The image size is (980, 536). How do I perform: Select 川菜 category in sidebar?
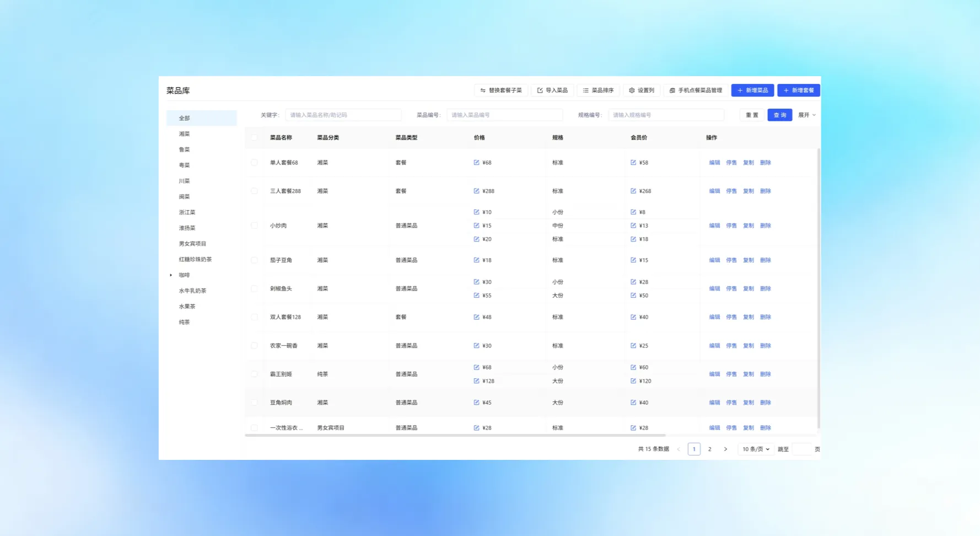(x=184, y=181)
